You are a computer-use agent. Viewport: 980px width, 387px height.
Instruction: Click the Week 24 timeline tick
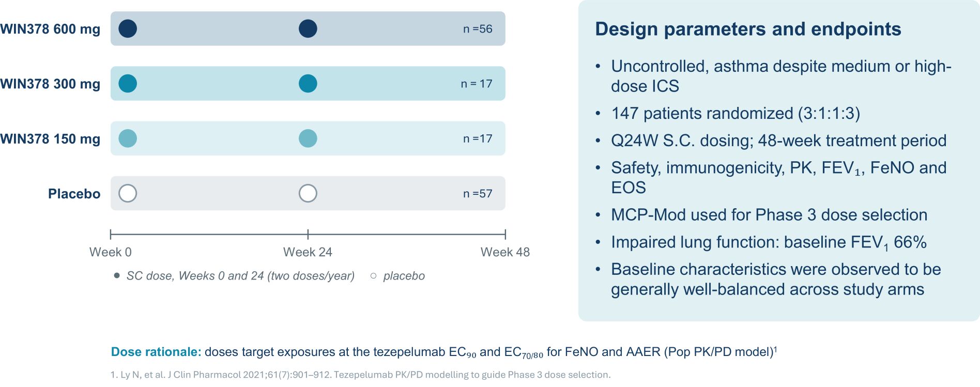pyautogui.click(x=308, y=235)
